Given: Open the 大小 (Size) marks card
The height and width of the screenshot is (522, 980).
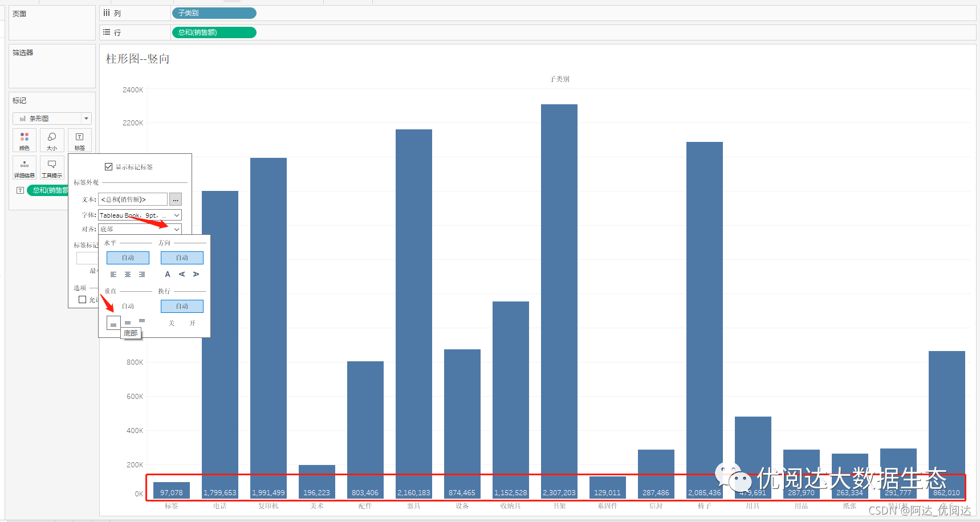Looking at the screenshot, I should 52,140.
